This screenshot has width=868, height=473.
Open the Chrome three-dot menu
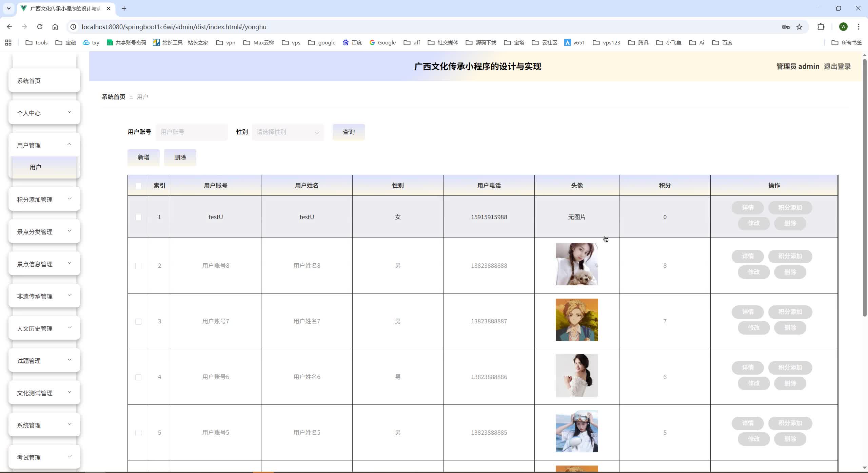click(x=859, y=27)
